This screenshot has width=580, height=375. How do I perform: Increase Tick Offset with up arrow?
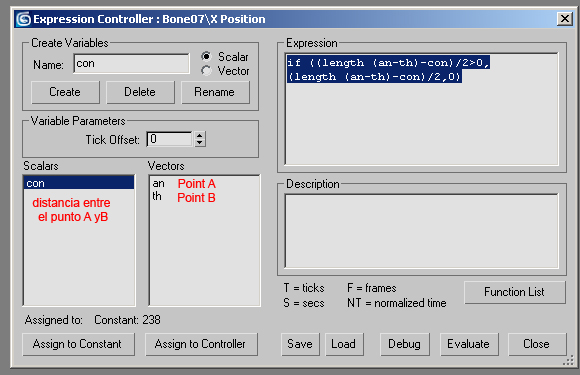pyautogui.click(x=200, y=135)
